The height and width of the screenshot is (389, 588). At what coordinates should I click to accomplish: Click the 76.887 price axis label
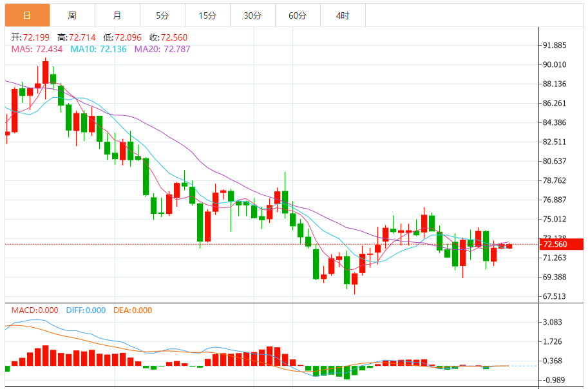[x=555, y=200]
